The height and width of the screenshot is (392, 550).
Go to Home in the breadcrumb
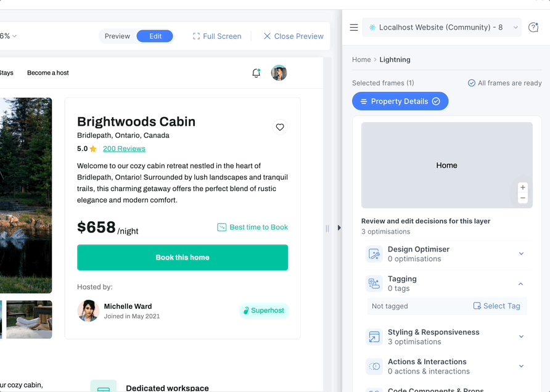(361, 60)
